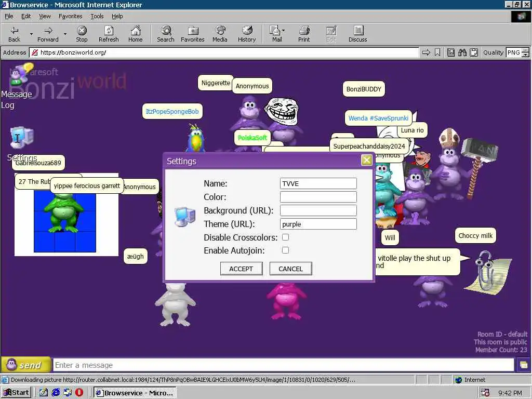Screen dimensions: 532x399
Task: Open the Favorites menu
Action: [x=70, y=16]
